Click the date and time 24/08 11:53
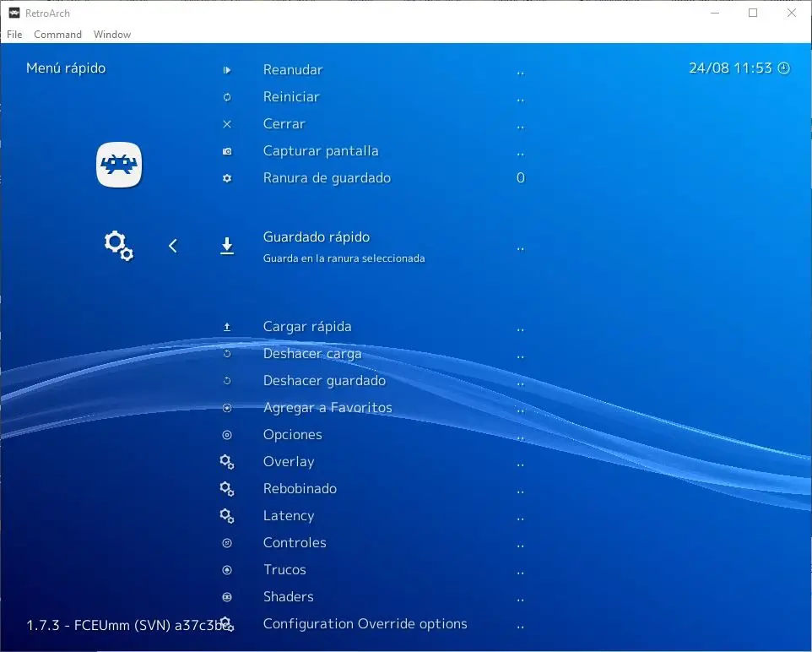Viewport: 812px width, 652px height. point(730,68)
